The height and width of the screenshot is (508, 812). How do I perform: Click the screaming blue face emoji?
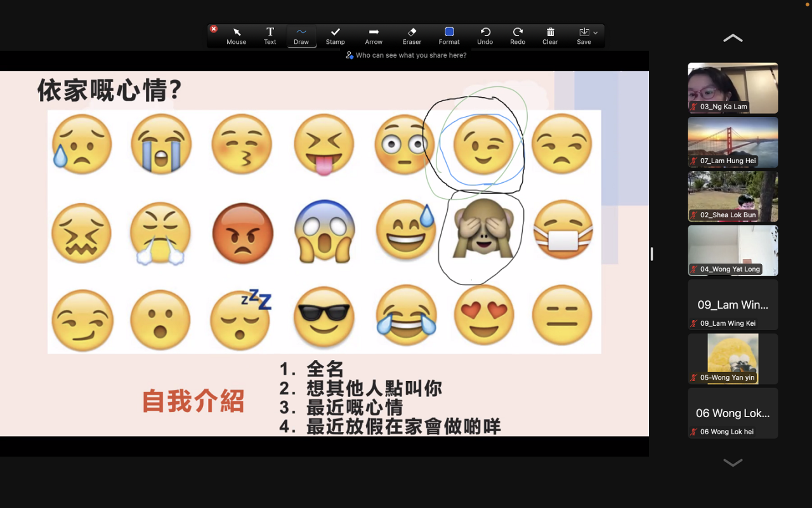coord(324,231)
